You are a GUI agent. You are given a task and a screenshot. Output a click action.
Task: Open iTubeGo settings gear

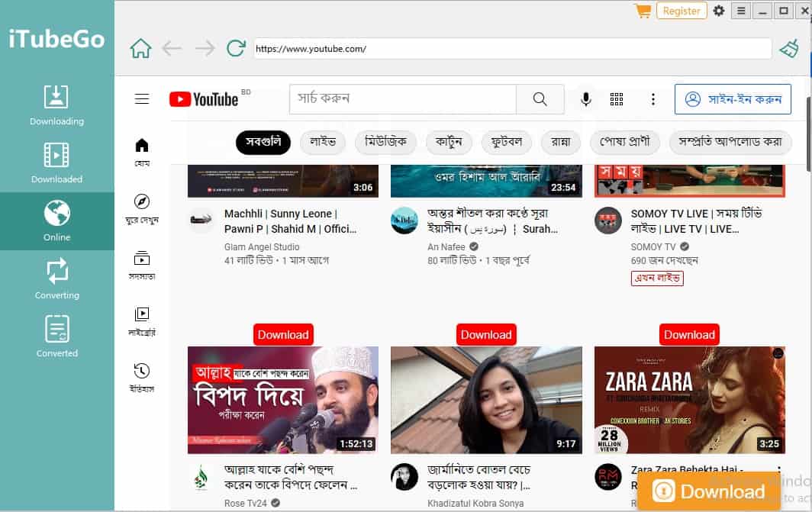pyautogui.click(x=719, y=11)
